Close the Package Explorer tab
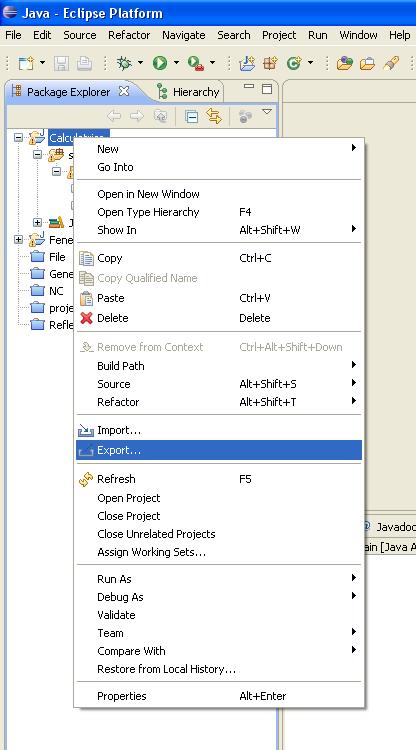The image size is (416, 750). 124,91
